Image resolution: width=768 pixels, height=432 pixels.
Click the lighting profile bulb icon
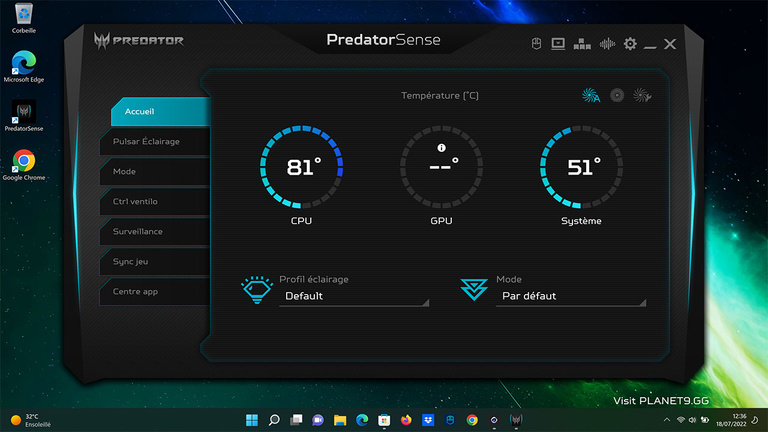point(257,290)
